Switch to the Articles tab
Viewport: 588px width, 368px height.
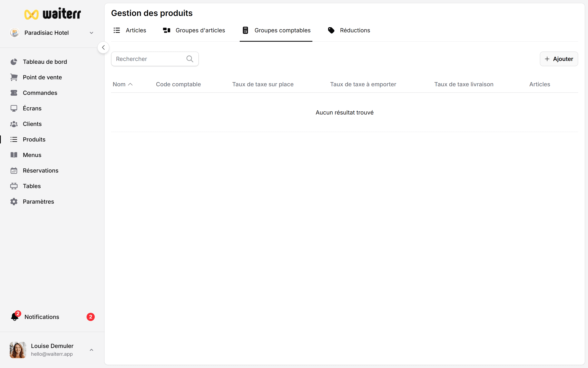click(x=130, y=30)
